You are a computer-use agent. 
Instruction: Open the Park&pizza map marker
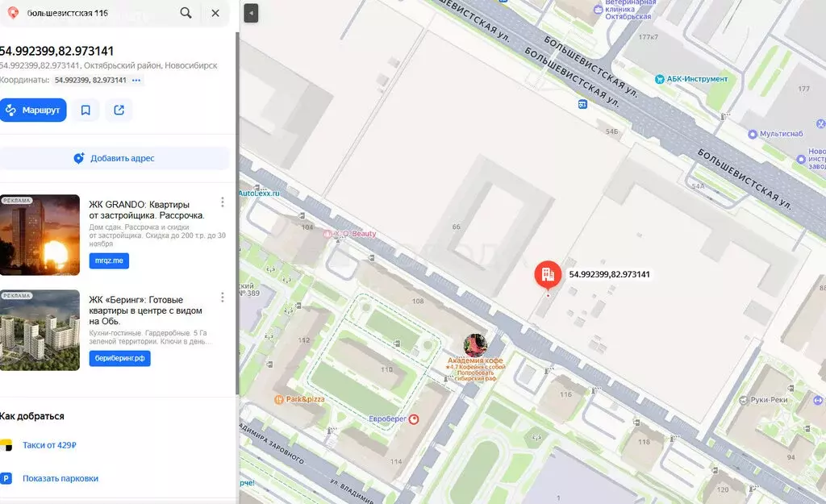click(280, 398)
